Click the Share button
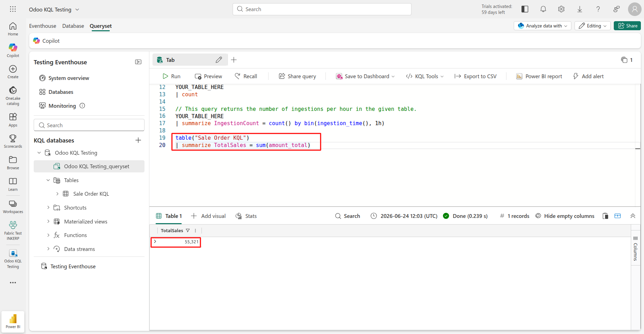The width and height of the screenshot is (644, 334). click(x=627, y=26)
